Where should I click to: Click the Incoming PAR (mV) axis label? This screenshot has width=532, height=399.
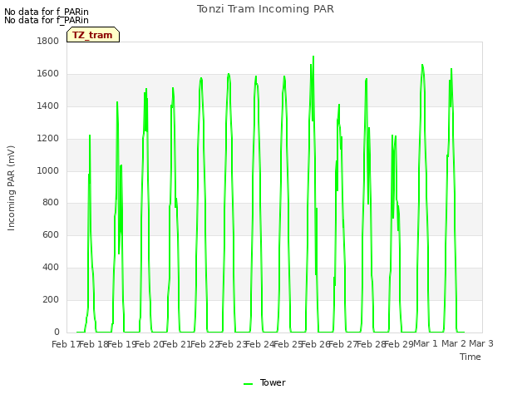pyautogui.click(x=11, y=189)
